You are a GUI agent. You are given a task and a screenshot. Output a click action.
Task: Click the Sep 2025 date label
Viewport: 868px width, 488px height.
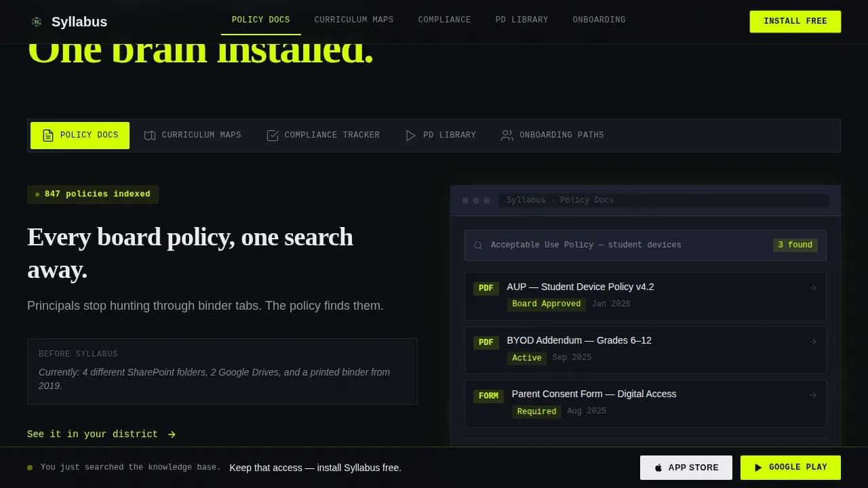click(572, 358)
